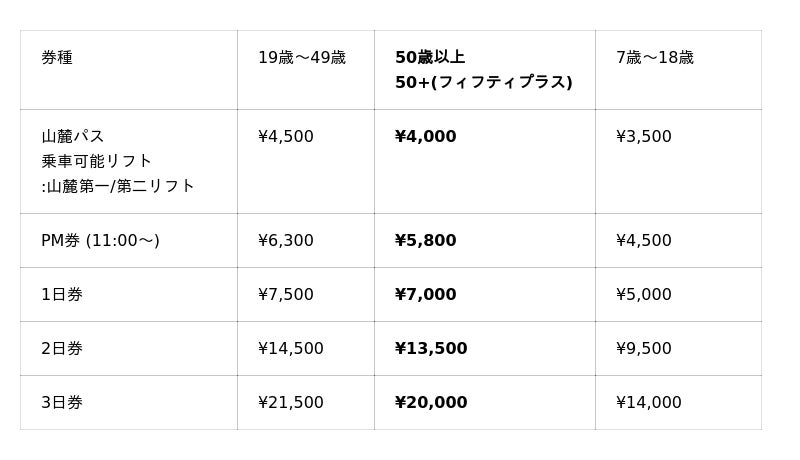
Task: Click the ¥6,300 PM券 price
Action: coord(285,241)
